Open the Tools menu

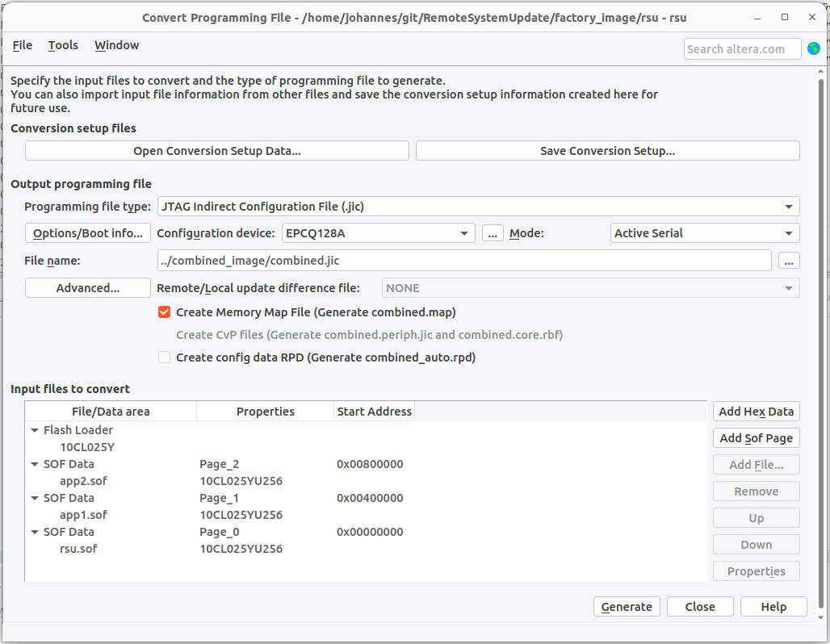(x=63, y=45)
